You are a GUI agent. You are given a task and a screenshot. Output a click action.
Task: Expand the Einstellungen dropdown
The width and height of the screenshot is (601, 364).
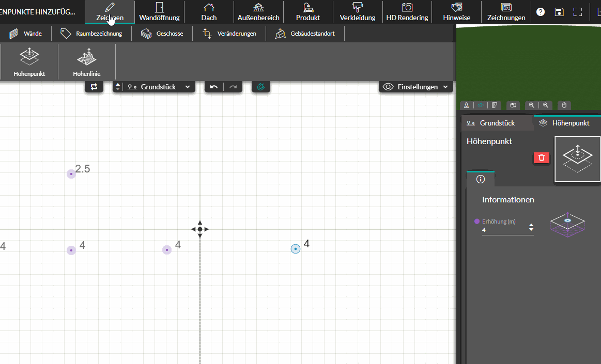pyautogui.click(x=416, y=87)
